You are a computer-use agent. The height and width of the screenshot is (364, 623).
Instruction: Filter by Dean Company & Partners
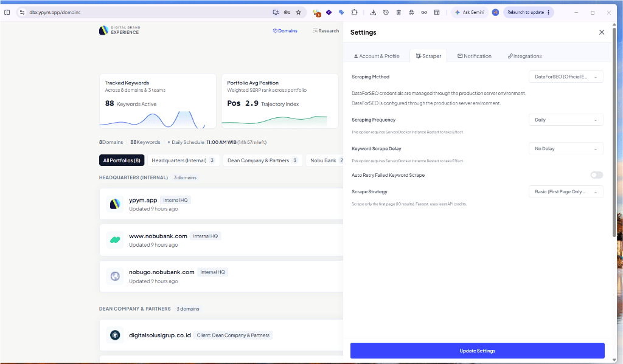pos(263,160)
